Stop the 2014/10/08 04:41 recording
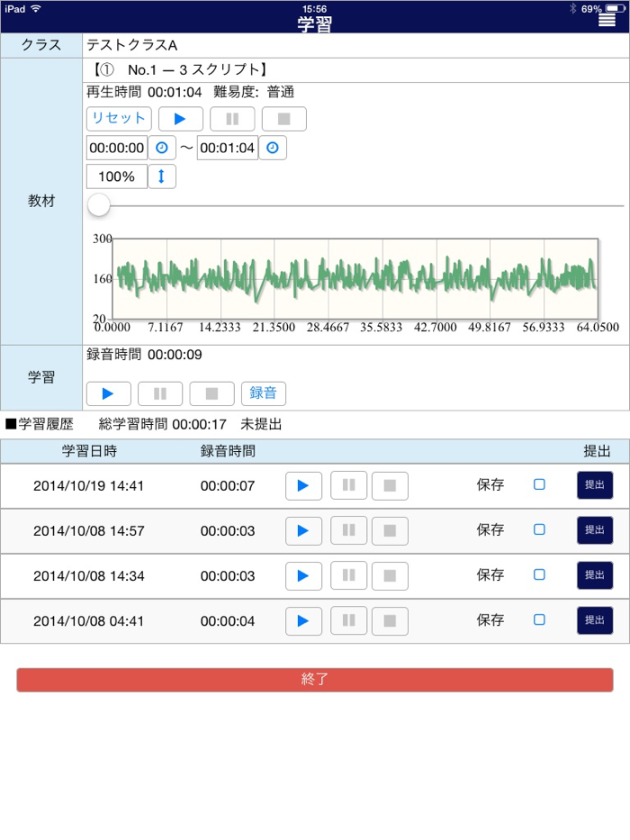This screenshot has height=840, width=630. (390, 621)
